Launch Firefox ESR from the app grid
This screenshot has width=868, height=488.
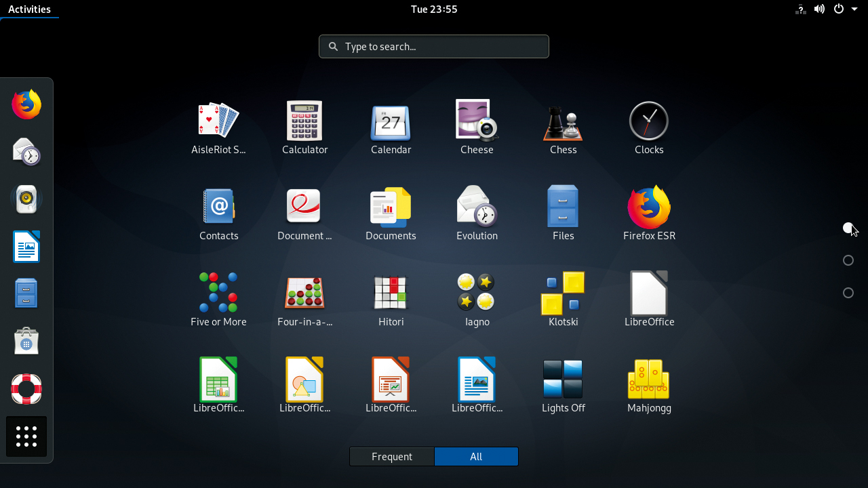[x=648, y=207]
